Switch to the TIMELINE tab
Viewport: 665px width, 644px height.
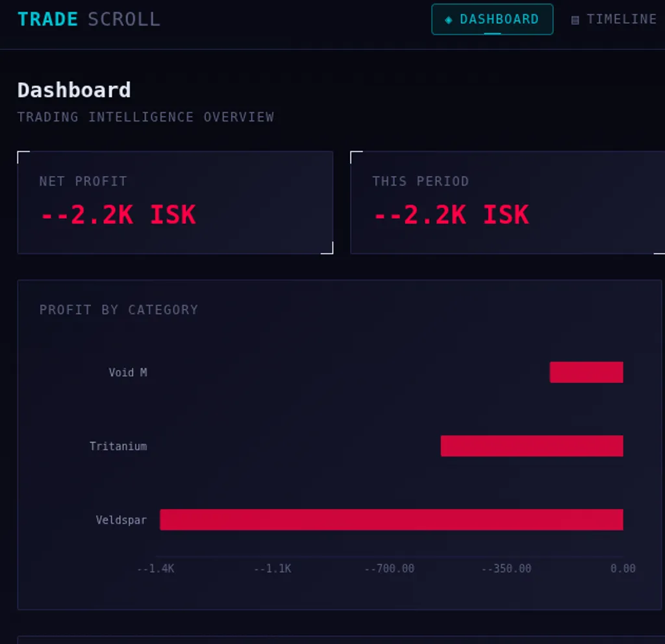click(614, 19)
